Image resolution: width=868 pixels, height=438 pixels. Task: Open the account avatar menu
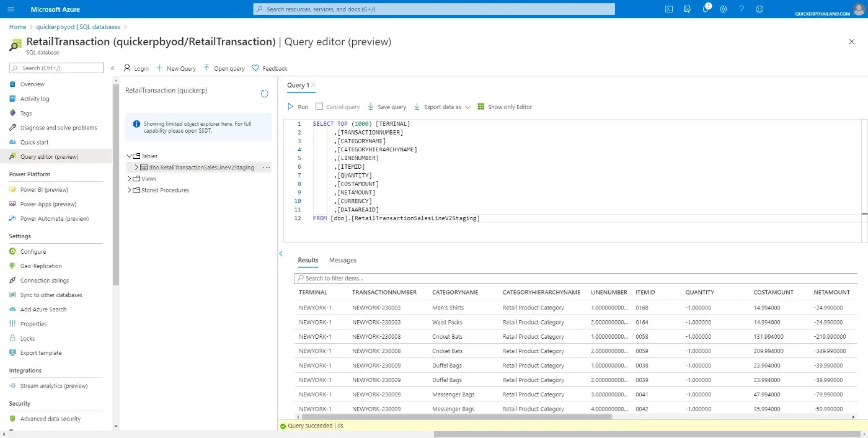click(858, 9)
